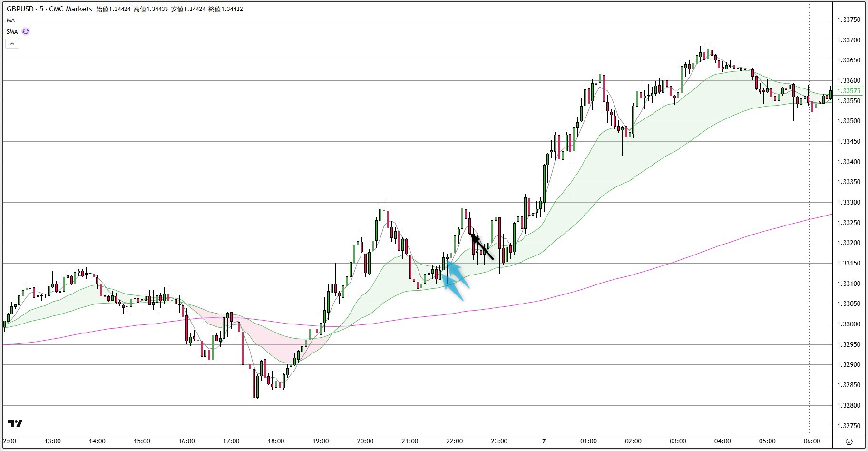The image size is (868, 451).
Task: Click the 06:00 time axis label
Action: [x=812, y=441]
